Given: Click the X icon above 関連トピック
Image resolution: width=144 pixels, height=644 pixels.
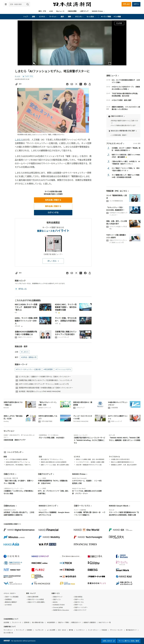Looking at the screenshot, I should pyautogui.click(x=81, y=273).
